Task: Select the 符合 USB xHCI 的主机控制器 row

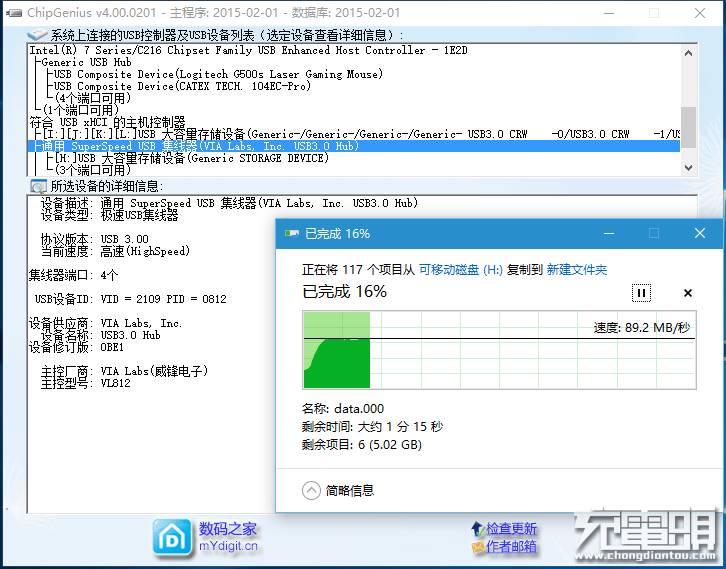Action: pyautogui.click(x=107, y=122)
